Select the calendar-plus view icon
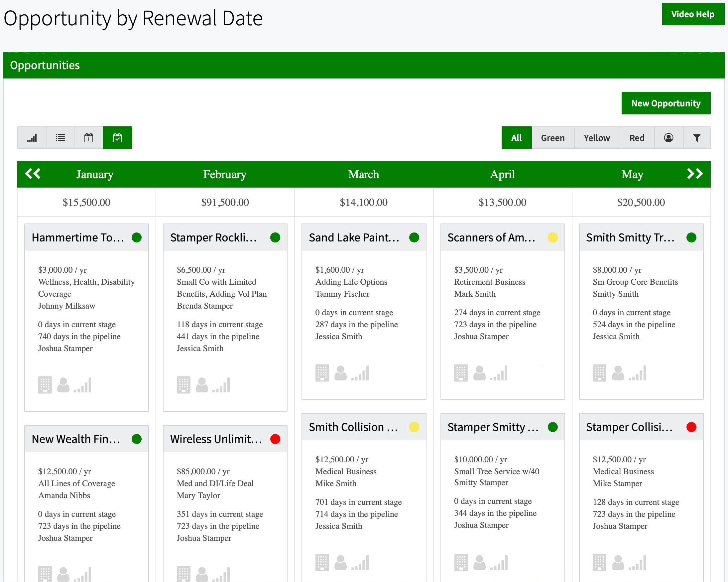The image size is (728, 582). coord(89,138)
